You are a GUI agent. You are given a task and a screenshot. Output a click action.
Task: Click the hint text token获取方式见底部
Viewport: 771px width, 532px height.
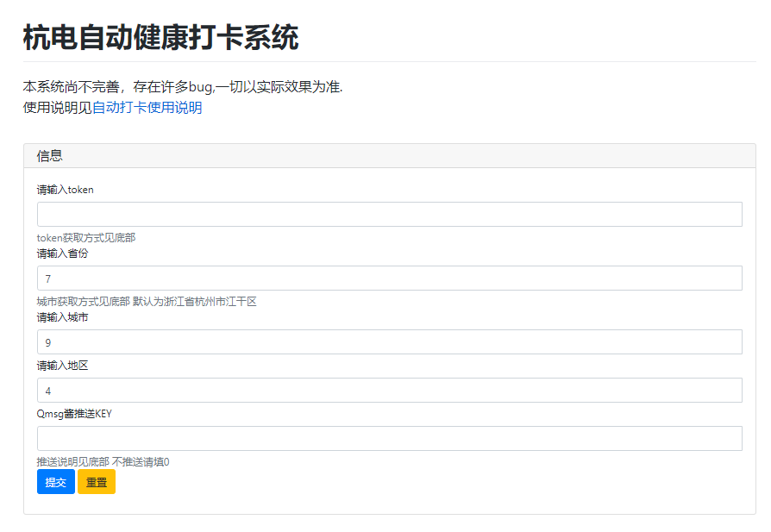click(x=85, y=237)
